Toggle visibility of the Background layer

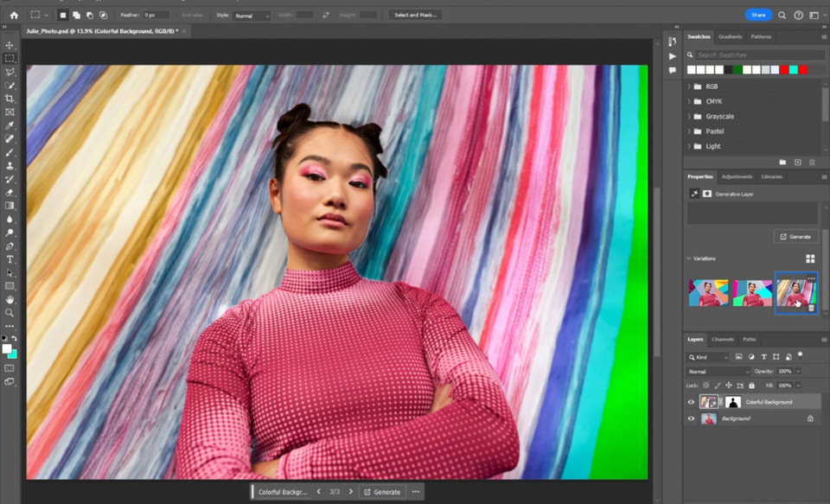[x=691, y=418]
